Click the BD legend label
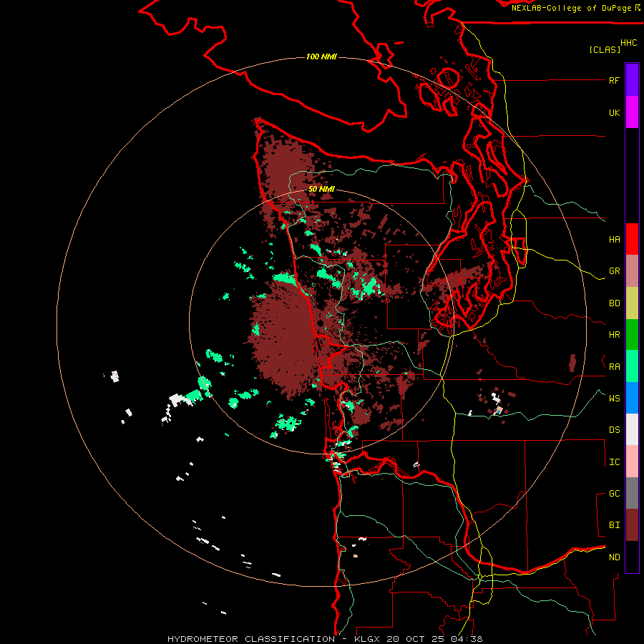Viewport: 644px width, 644px height. pos(614,303)
